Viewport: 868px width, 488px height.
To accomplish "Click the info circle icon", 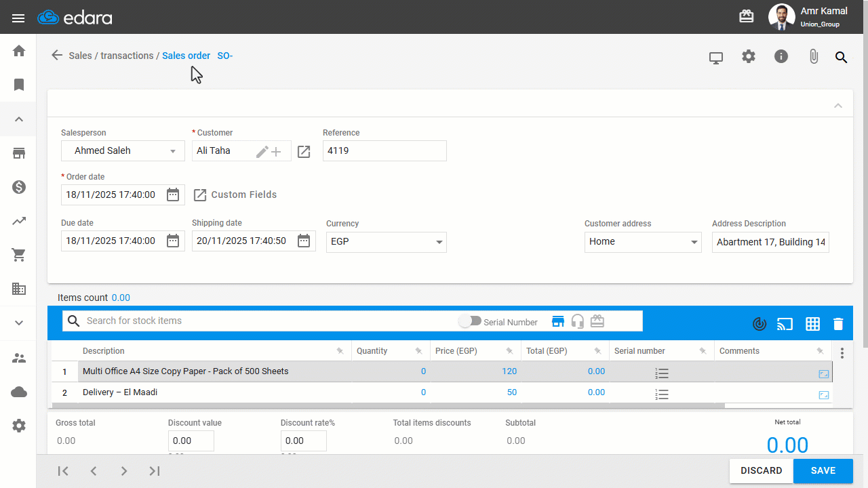I will [781, 57].
